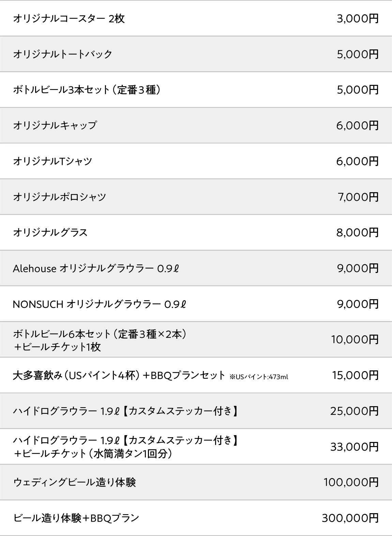The width and height of the screenshot is (392, 536).
Task: Select the 100,000円 price
Action: [x=351, y=483]
